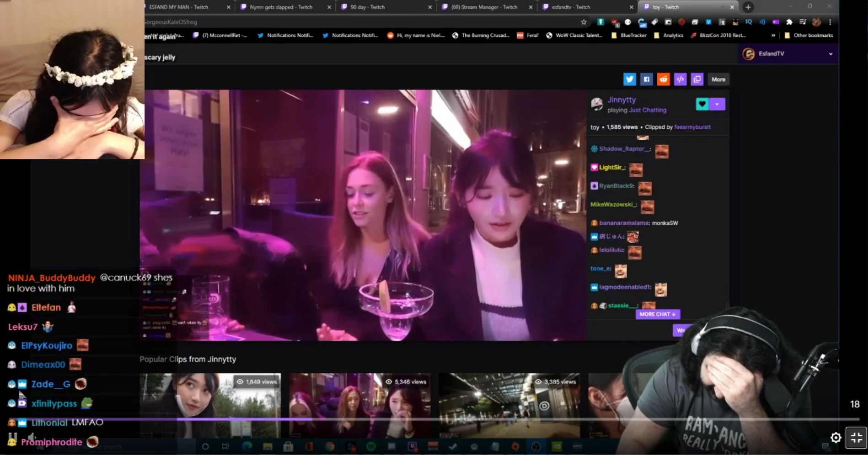Switch to the Stream Manager tab

(484, 7)
